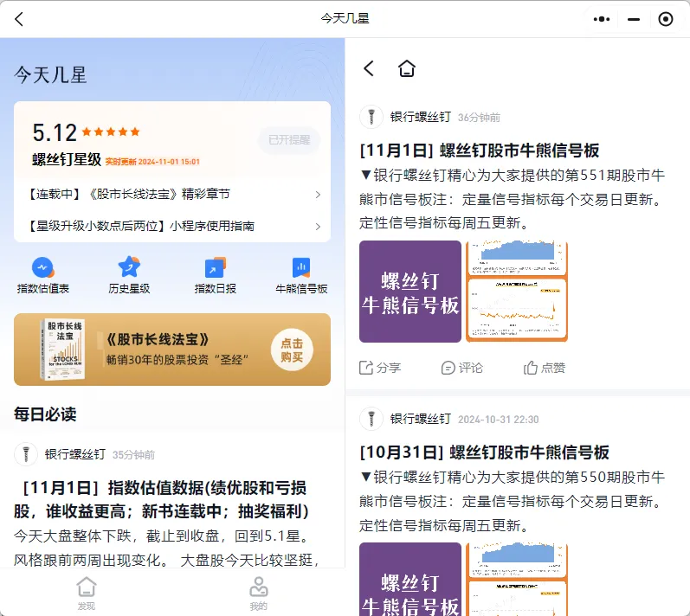Viewport: 690px width, 616px height.
Task: Switch to the 我的 bottom tab
Action: tap(259, 594)
